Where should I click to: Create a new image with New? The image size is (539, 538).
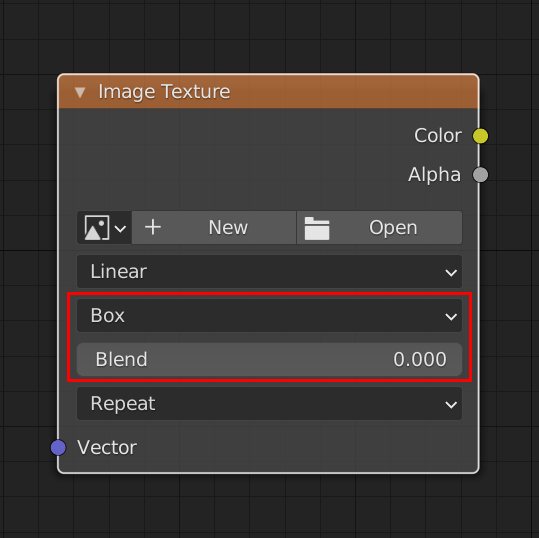(214, 228)
